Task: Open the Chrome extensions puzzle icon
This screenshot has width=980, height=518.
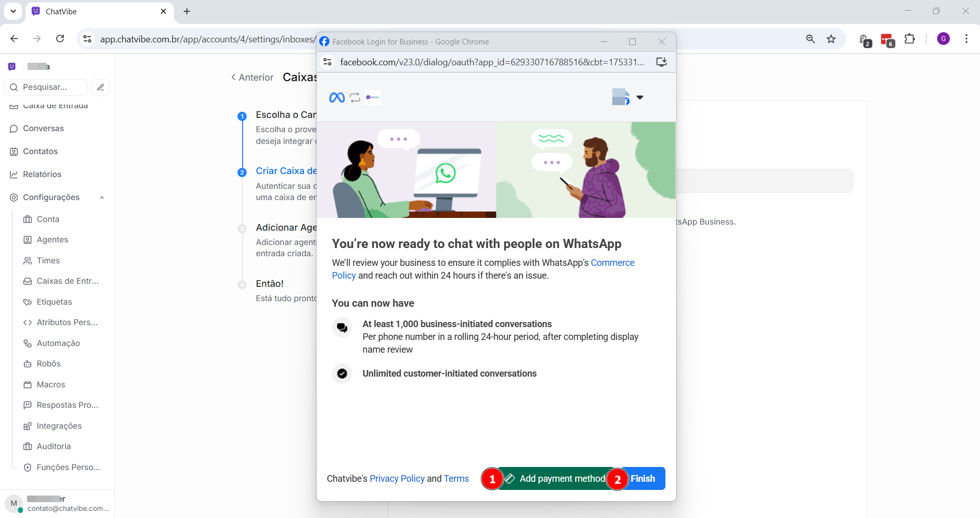Action: pyautogui.click(x=910, y=39)
